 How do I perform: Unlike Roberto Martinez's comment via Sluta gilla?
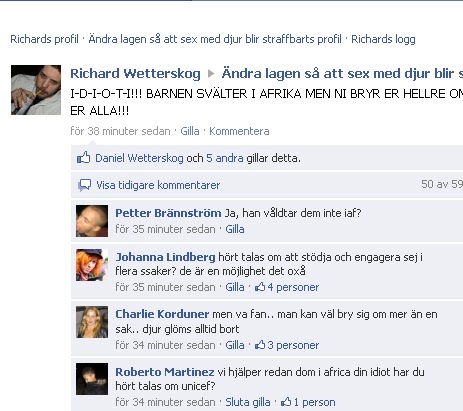[x=248, y=402]
